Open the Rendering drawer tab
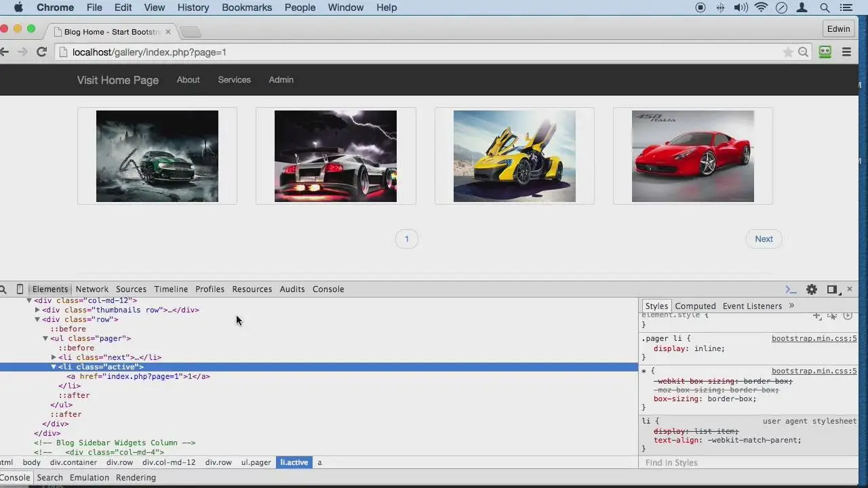 [136, 478]
